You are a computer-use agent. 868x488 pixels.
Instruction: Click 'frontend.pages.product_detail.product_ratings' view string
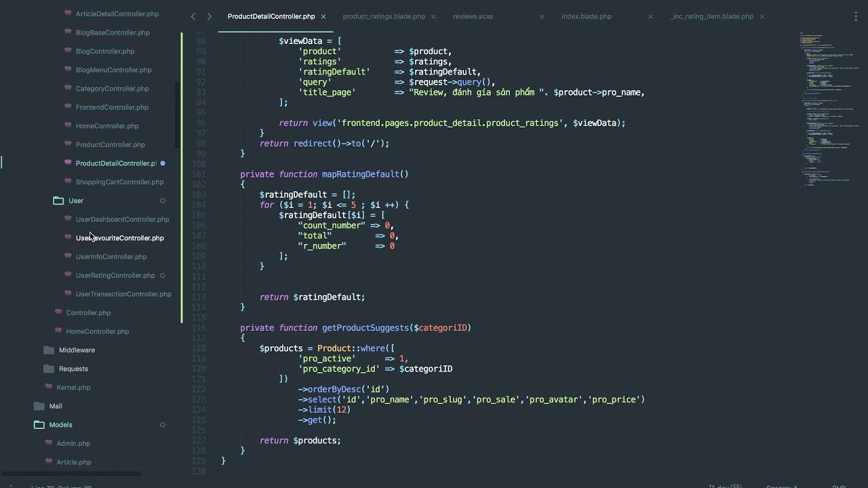(x=450, y=123)
